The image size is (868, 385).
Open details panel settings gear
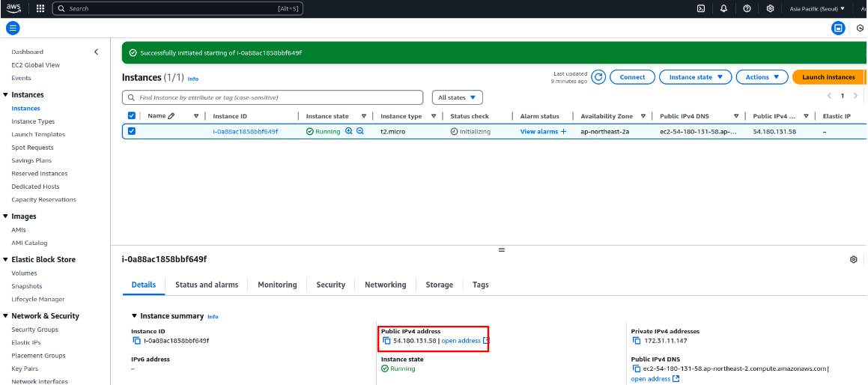[854, 259]
